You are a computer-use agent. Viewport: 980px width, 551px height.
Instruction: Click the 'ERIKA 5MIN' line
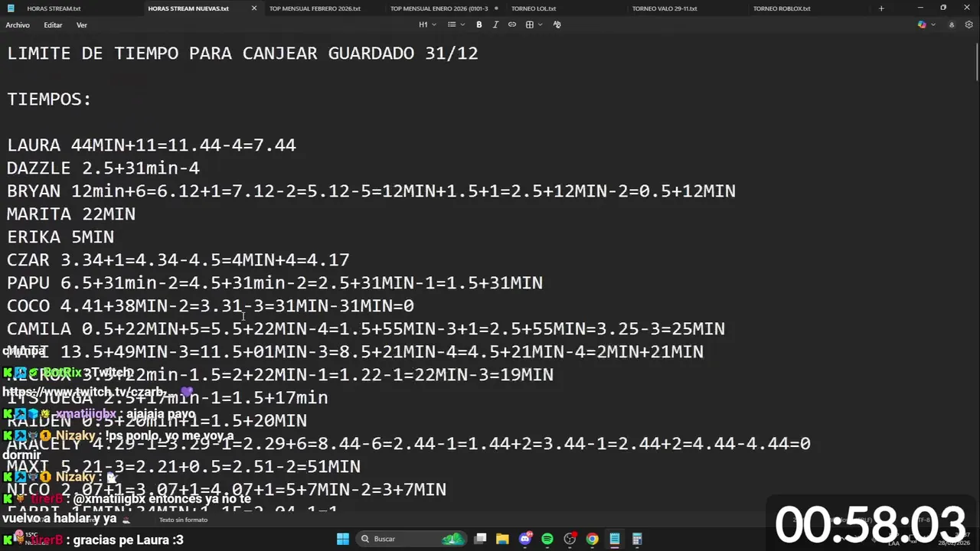point(60,237)
